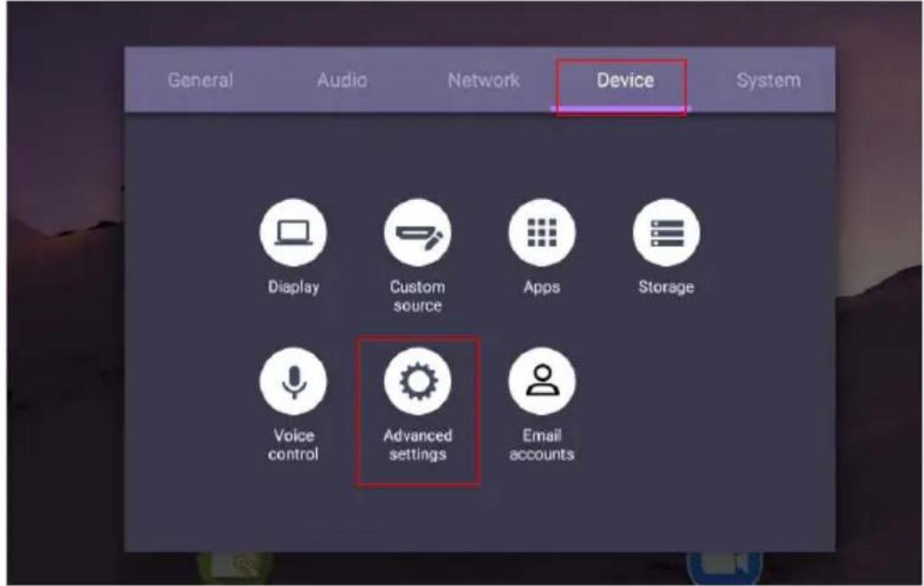Image resolution: width=924 pixels, height=586 pixels.
Task: Click the "Display" label text
Action: click(294, 287)
